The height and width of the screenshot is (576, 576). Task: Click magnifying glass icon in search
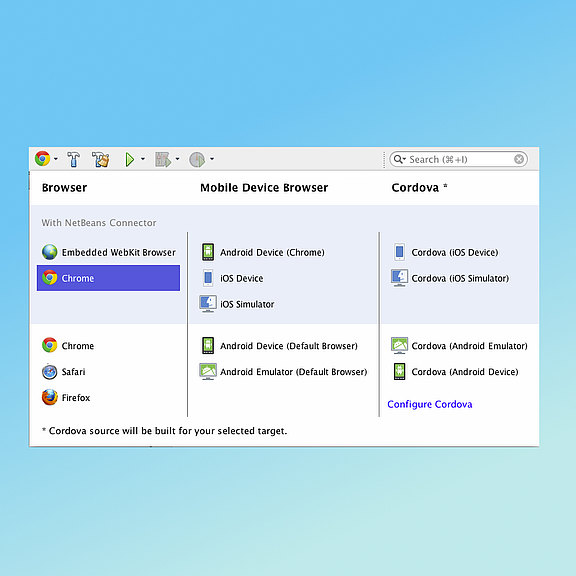(x=398, y=159)
